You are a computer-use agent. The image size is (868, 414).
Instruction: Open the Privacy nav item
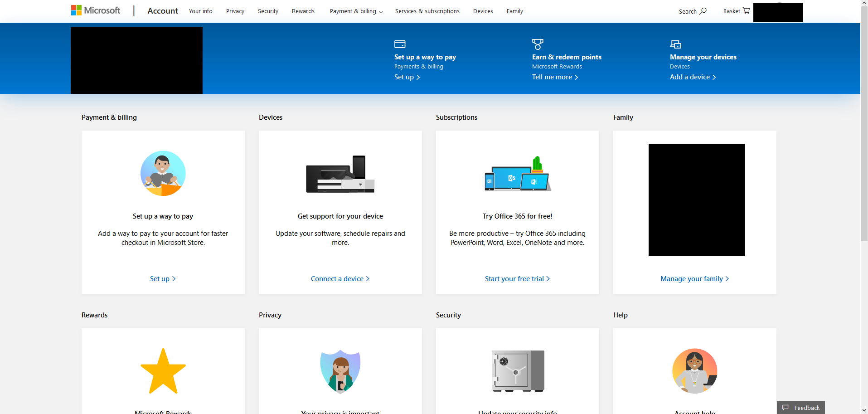(x=235, y=11)
